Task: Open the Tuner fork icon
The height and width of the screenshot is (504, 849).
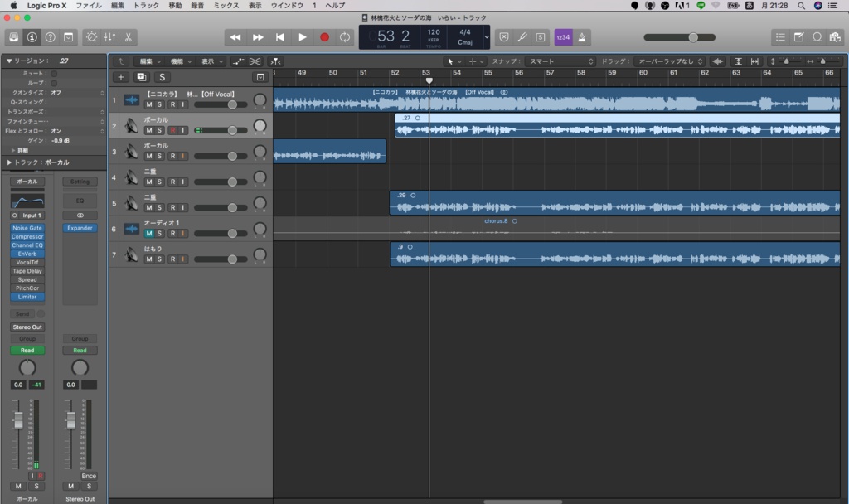Action: (x=522, y=37)
